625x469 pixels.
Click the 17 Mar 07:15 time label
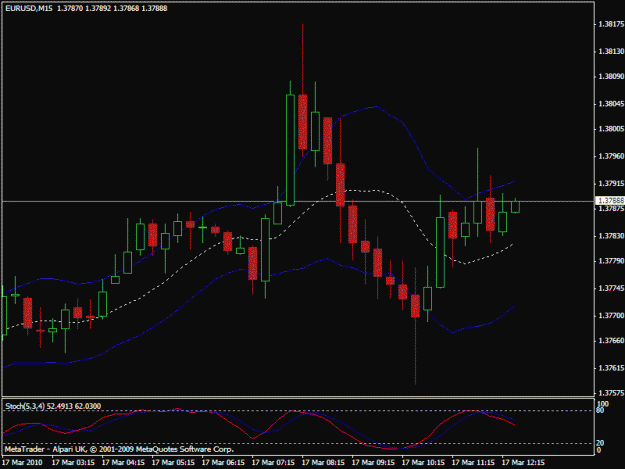(273, 463)
